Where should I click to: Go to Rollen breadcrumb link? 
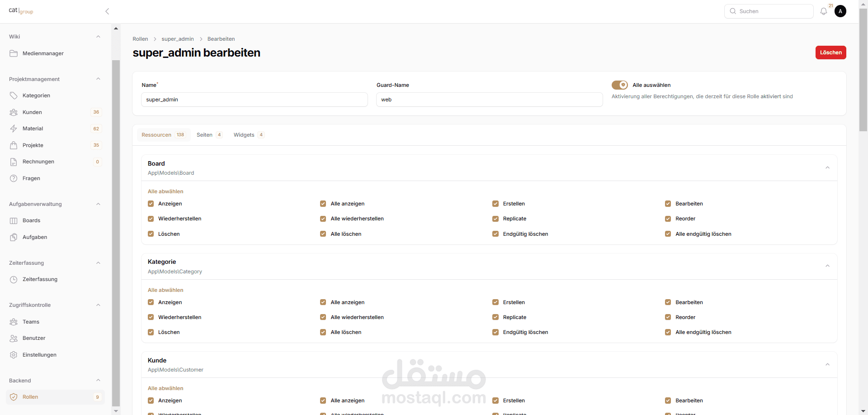click(x=140, y=39)
